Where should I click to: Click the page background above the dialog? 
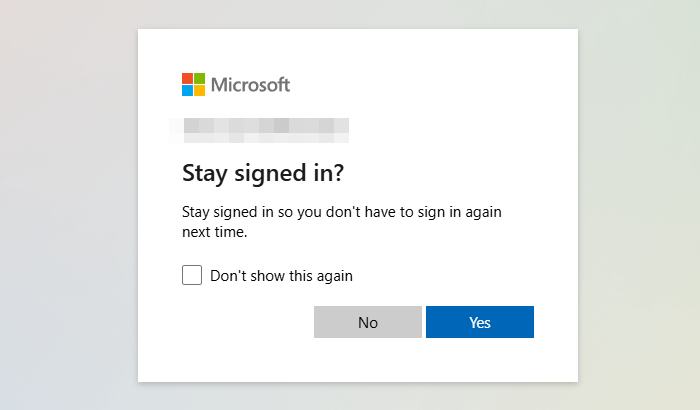[x=357, y=14]
